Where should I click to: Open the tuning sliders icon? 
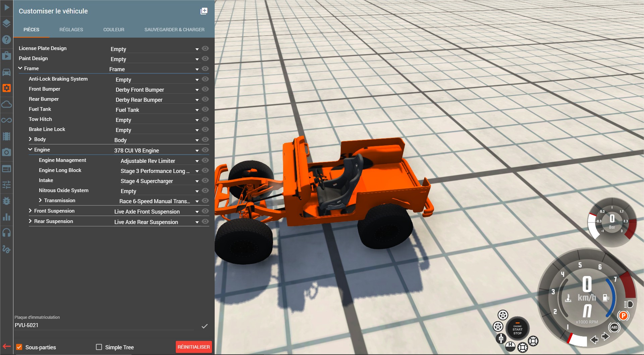coord(7,185)
